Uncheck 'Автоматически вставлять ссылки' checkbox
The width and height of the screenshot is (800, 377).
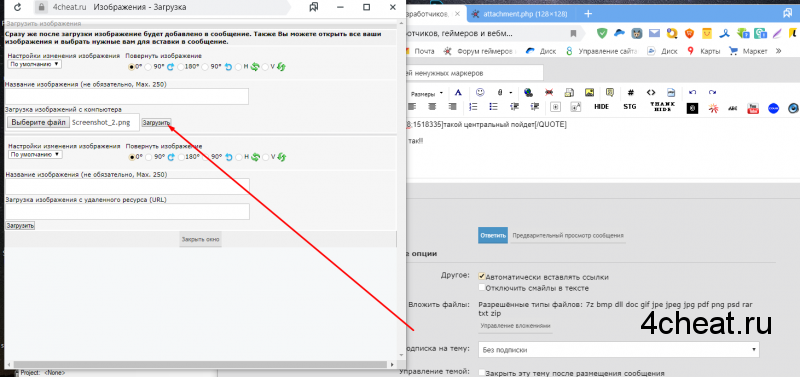tap(482, 276)
